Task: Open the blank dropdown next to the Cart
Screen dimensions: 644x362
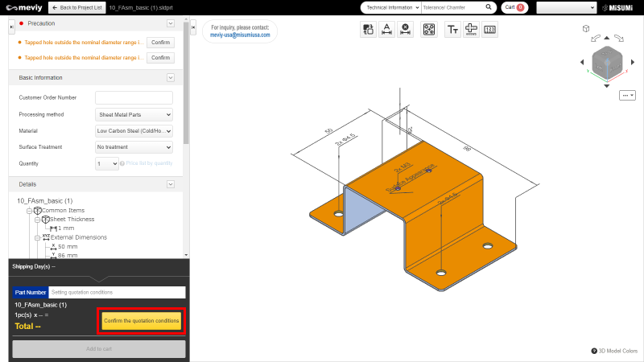Action: click(567, 7)
